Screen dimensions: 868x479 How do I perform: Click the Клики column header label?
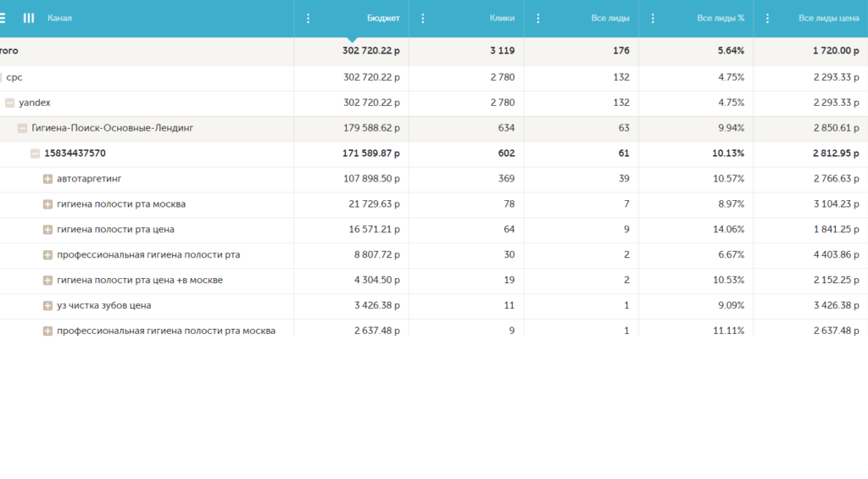[502, 18]
